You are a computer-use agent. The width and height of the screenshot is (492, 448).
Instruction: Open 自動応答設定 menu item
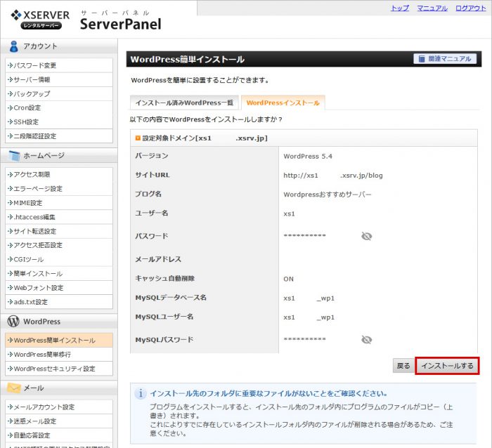59,435
